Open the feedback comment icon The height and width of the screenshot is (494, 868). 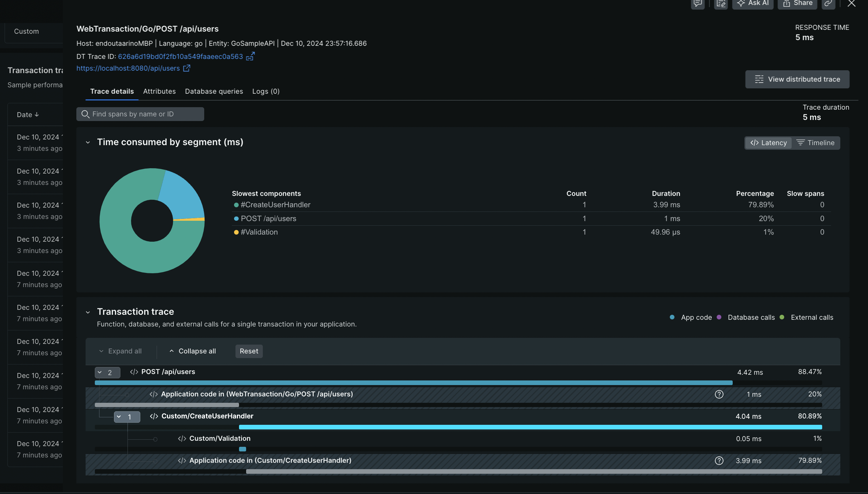tap(698, 4)
